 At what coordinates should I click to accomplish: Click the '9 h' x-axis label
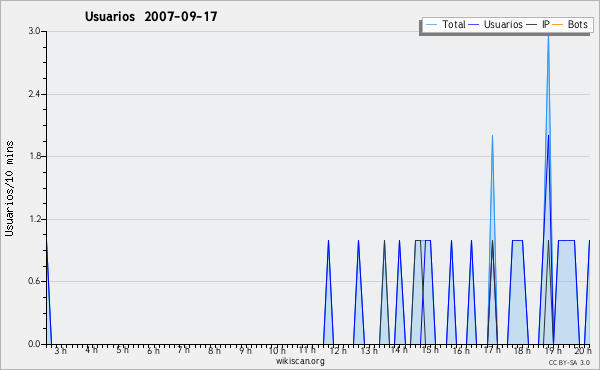246,350
